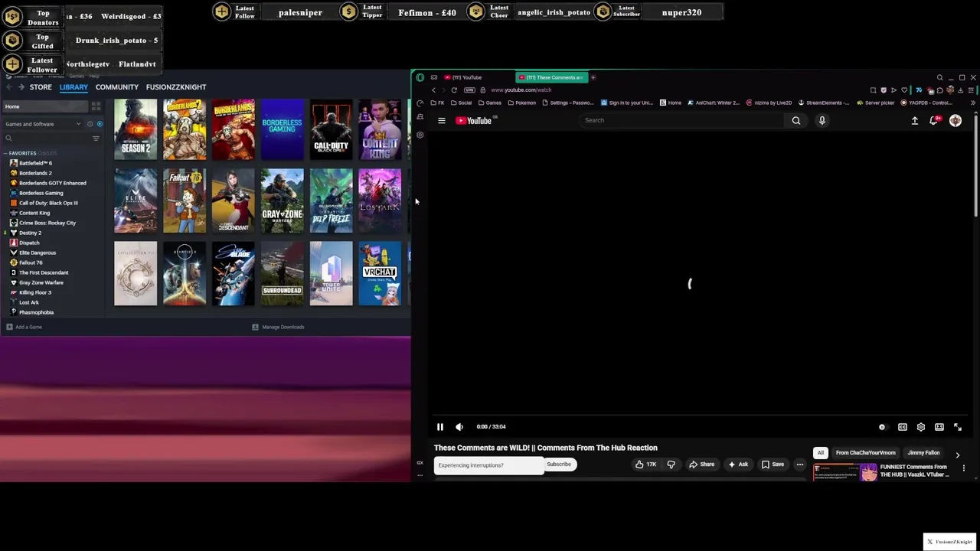
Task: Open the Steam library advanced filter icon
Action: (96, 139)
